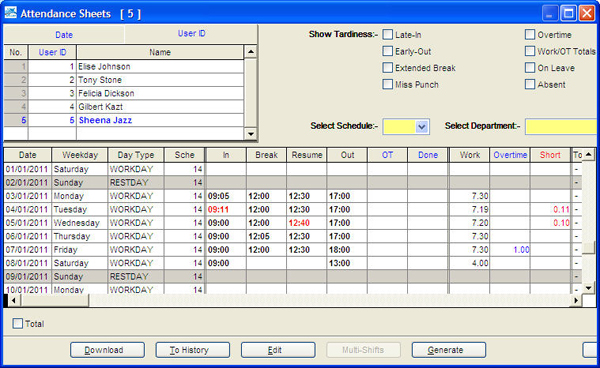Switch to the Date sorting tab

(64, 35)
